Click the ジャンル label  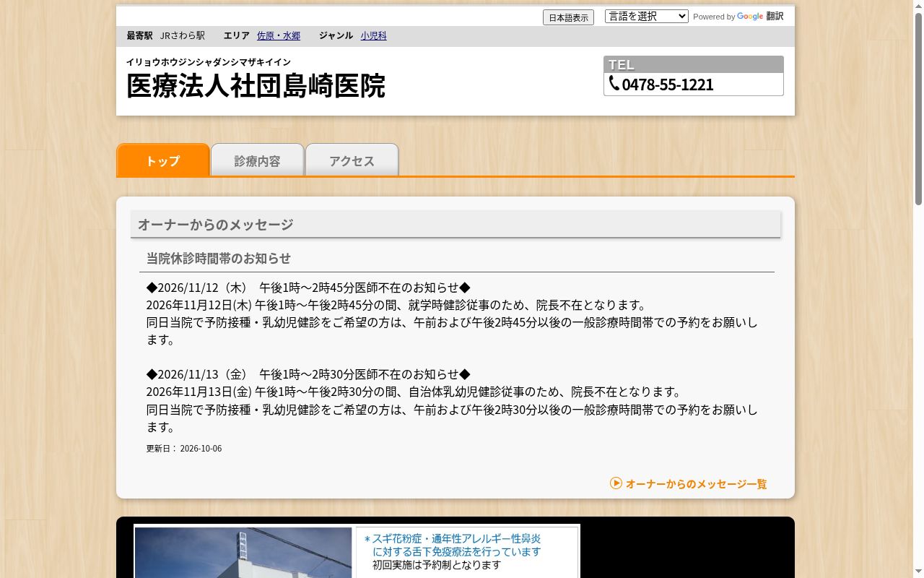(x=336, y=35)
